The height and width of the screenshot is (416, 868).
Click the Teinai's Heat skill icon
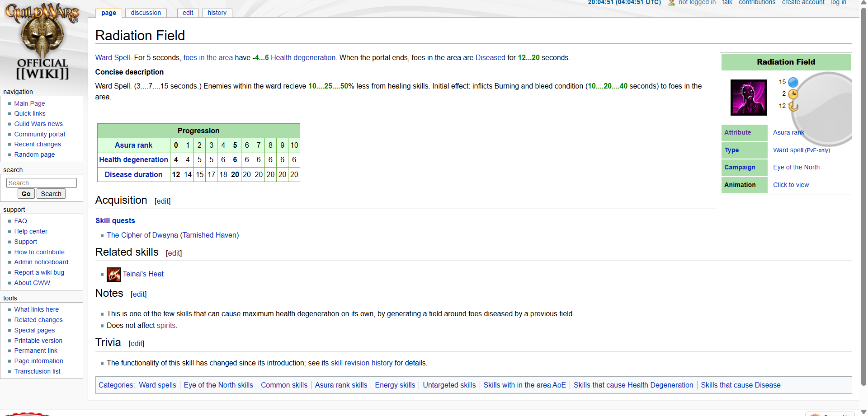point(113,274)
